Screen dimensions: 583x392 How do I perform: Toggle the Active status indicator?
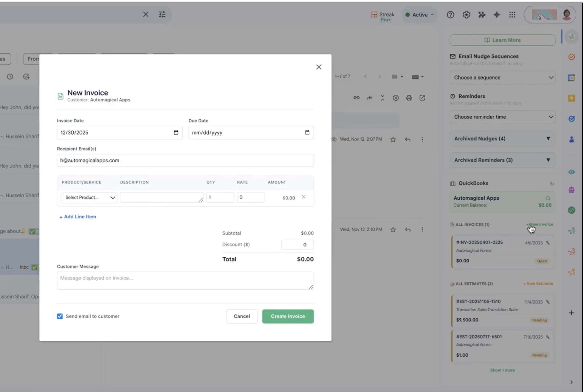[420, 15]
